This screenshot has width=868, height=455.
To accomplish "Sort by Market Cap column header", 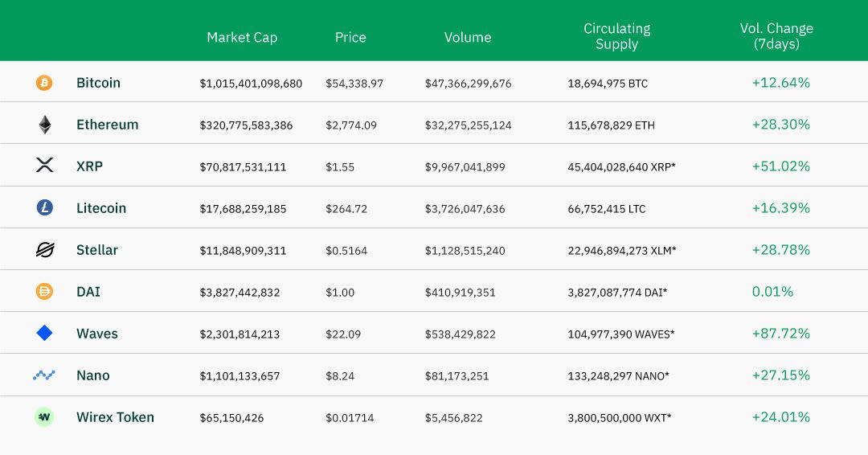I will [x=242, y=37].
